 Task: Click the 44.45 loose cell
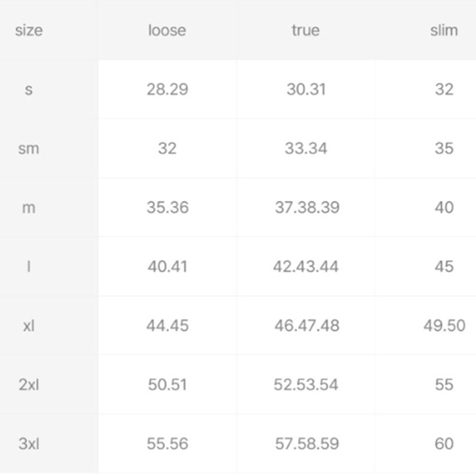[x=167, y=326]
